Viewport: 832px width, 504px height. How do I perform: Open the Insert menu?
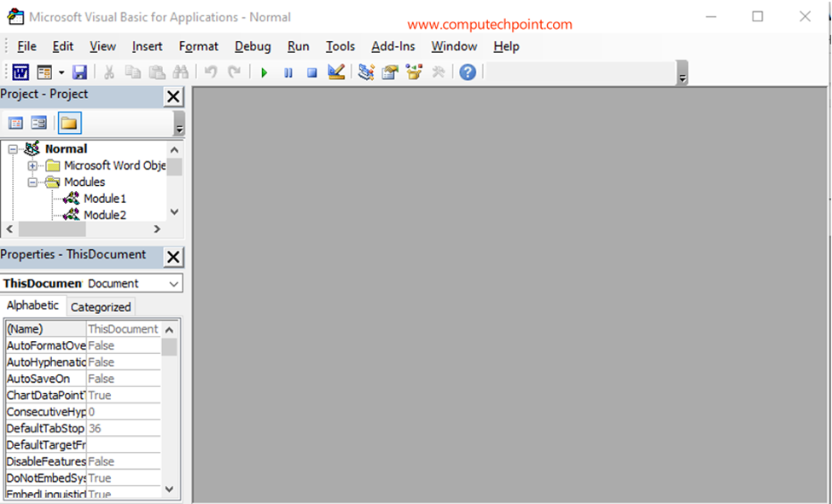pyautogui.click(x=147, y=47)
